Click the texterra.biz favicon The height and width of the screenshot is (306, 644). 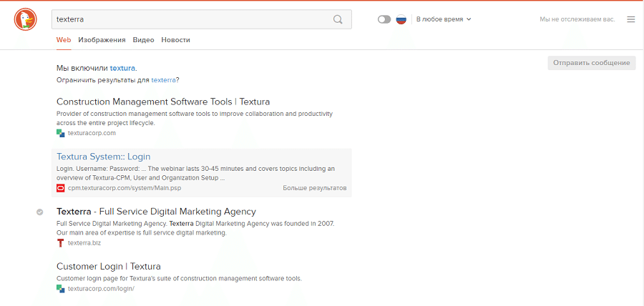pyautogui.click(x=61, y=243)
